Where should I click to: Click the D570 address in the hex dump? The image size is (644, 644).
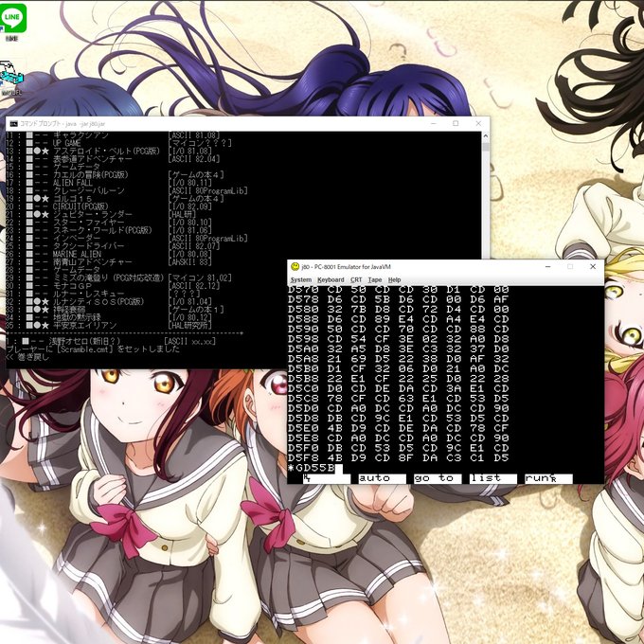(x=303, y=290)
